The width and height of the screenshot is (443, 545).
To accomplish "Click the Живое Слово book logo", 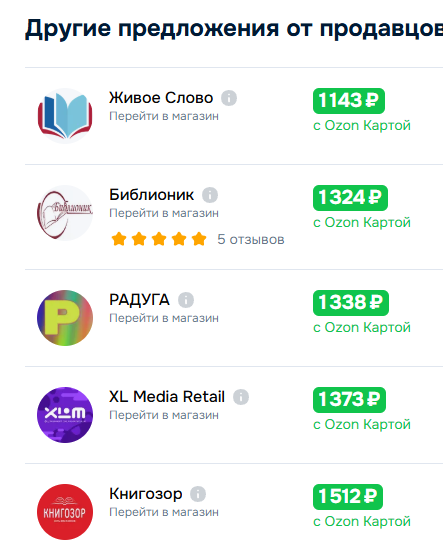I will [x=65, y=116].
